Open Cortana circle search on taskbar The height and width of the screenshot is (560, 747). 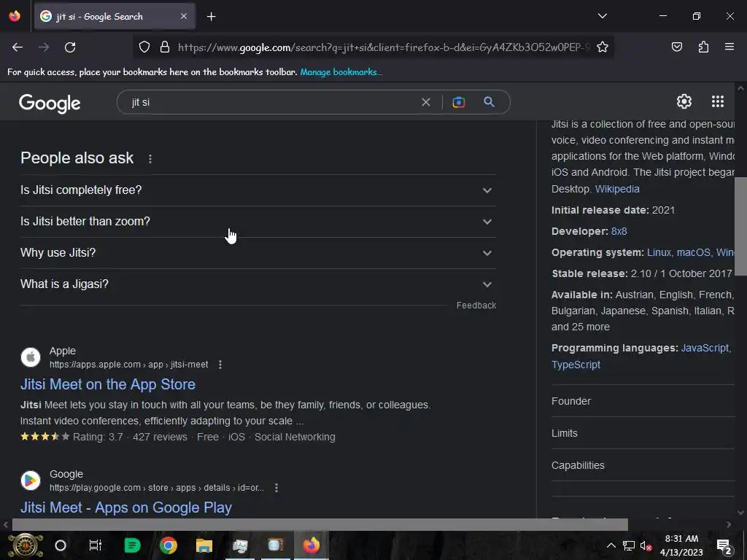coord(61,545)
